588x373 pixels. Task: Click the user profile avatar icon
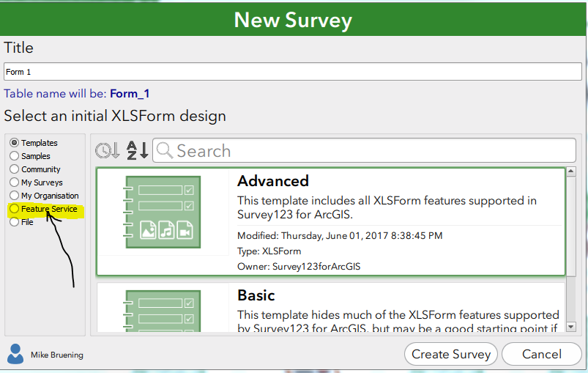pos(15,354)
